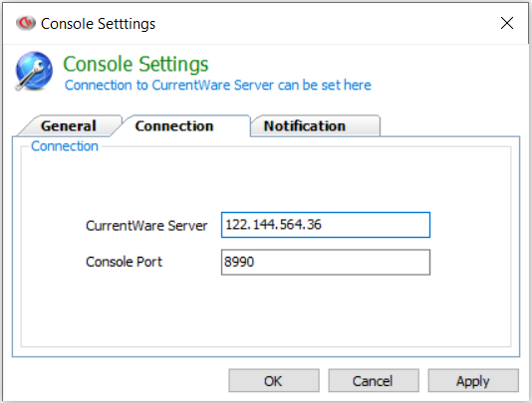Click into the Console Port field
The width and height of the screenshot is (532, 403).
pos(326,262)
